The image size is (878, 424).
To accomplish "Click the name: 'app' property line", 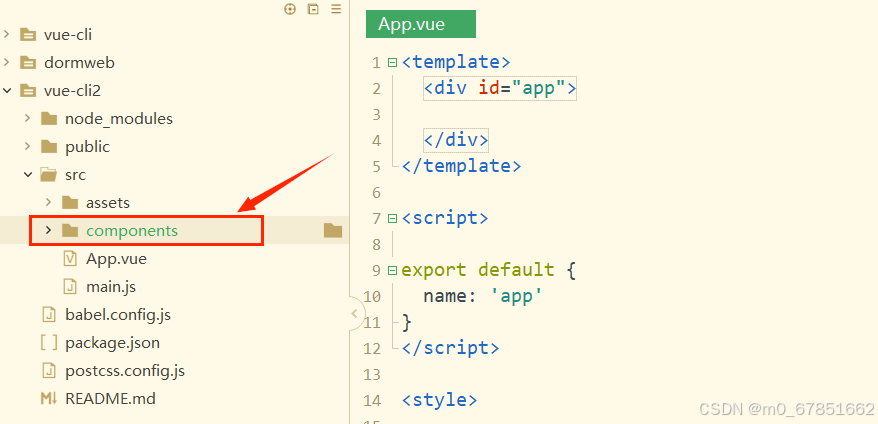I will 483,296.
